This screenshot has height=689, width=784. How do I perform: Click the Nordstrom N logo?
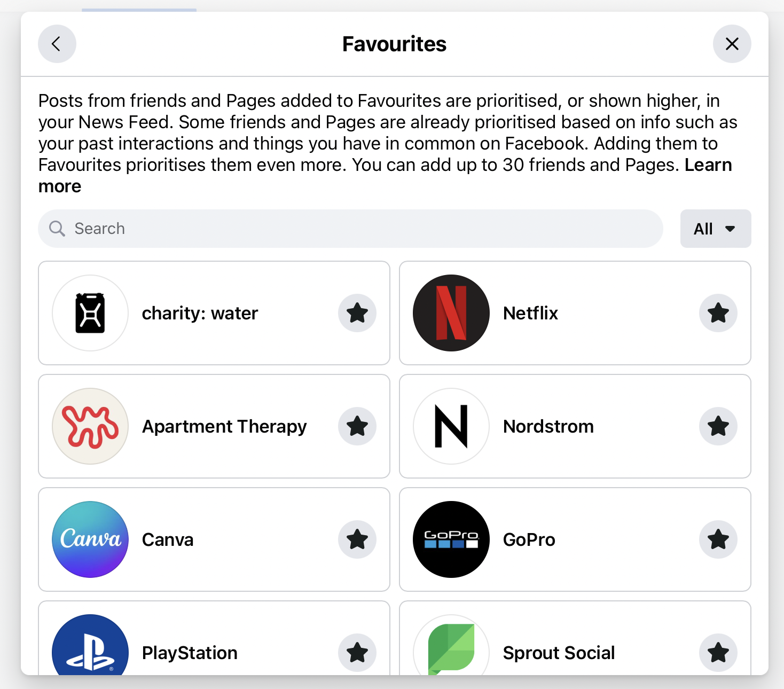(451, 426)
